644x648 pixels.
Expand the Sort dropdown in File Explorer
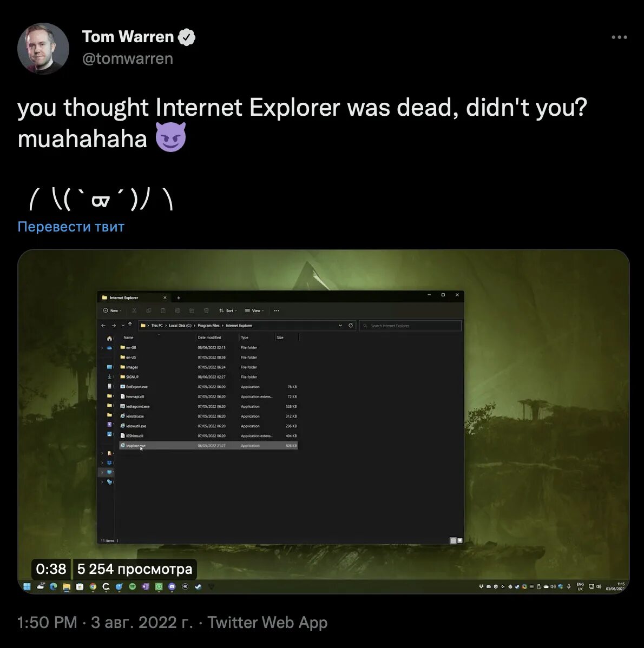(x=228, y=311)
